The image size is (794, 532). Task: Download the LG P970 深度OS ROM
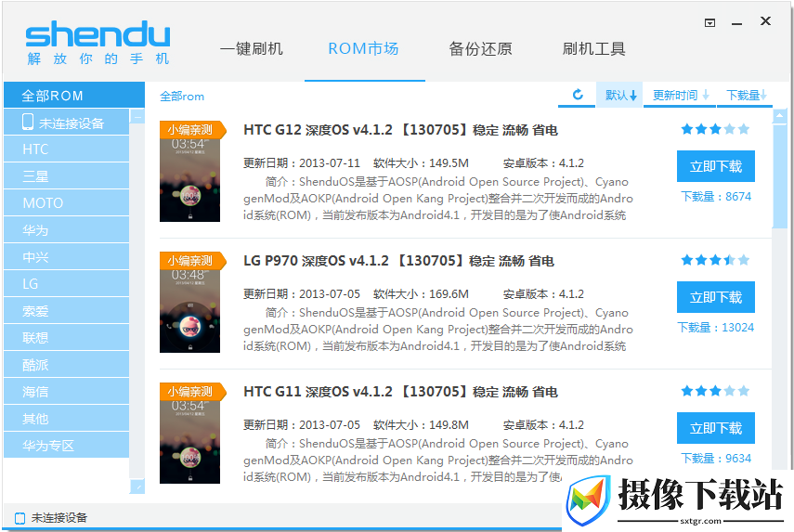point(715,297)
